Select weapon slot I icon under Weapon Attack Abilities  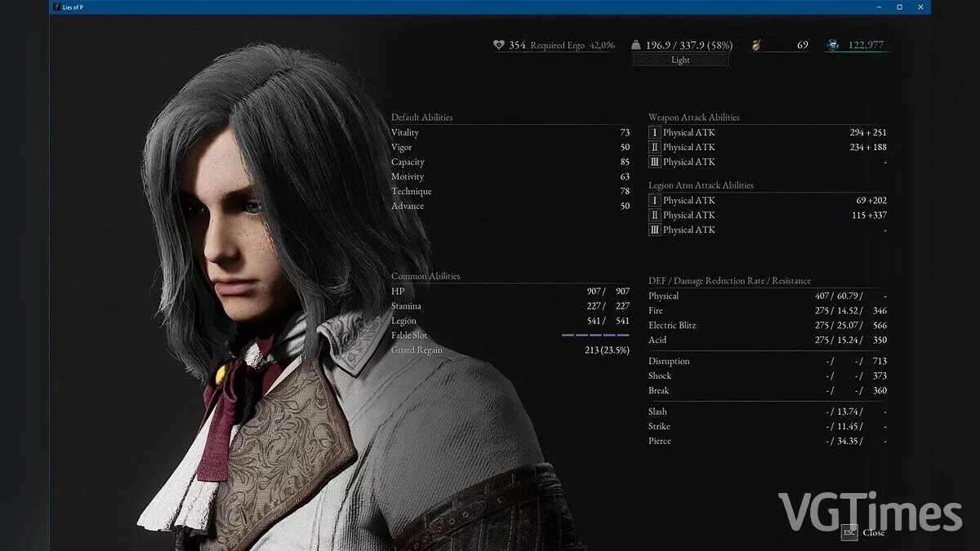tap(654, 132)
